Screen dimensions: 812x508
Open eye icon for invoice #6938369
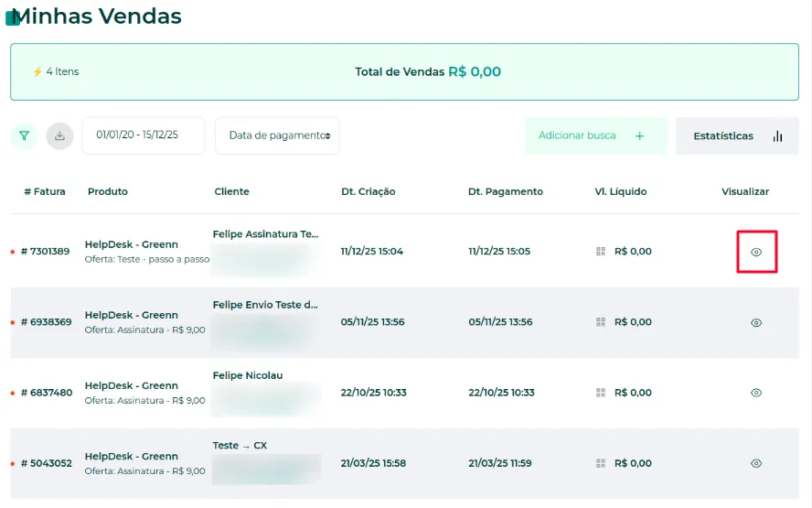(756, 322)
